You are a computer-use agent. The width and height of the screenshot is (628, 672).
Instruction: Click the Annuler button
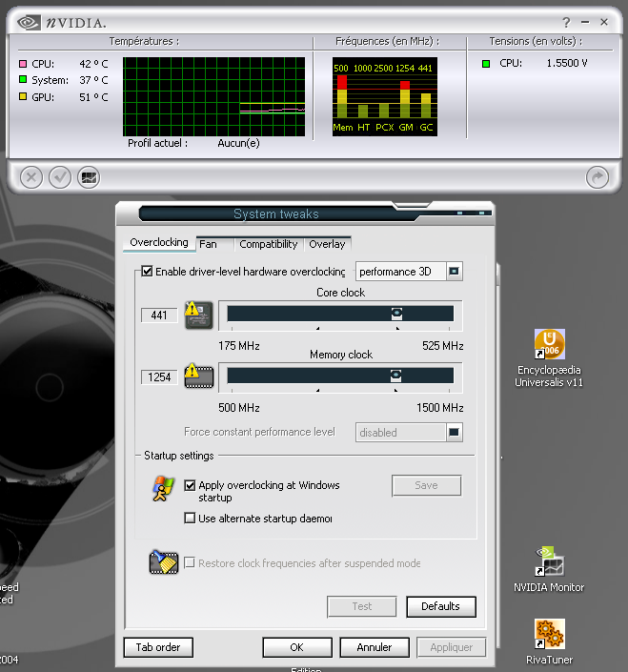coord(374,647)
